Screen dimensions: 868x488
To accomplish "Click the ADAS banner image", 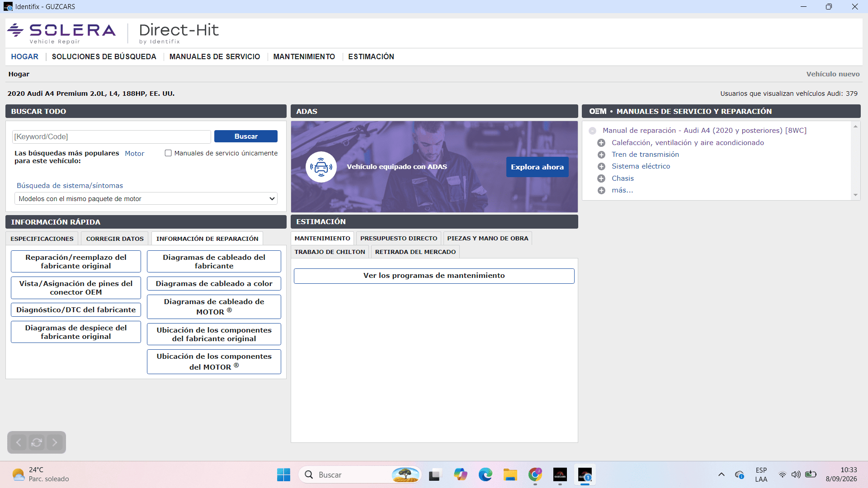I will [434, 167].
